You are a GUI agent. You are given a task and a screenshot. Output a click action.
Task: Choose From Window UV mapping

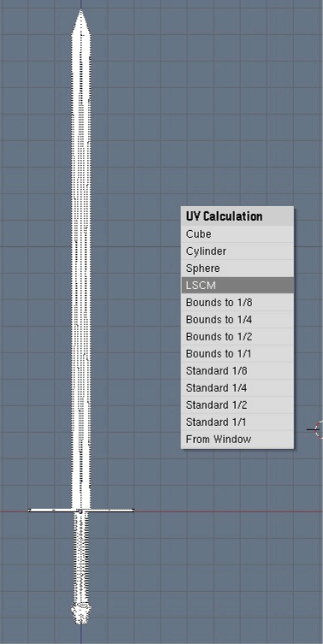coord(238,439)
